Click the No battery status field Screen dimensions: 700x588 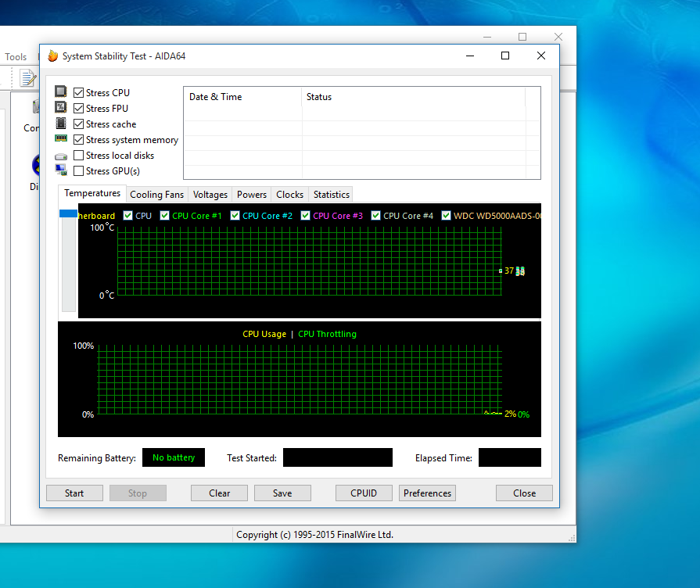point(174,457)
